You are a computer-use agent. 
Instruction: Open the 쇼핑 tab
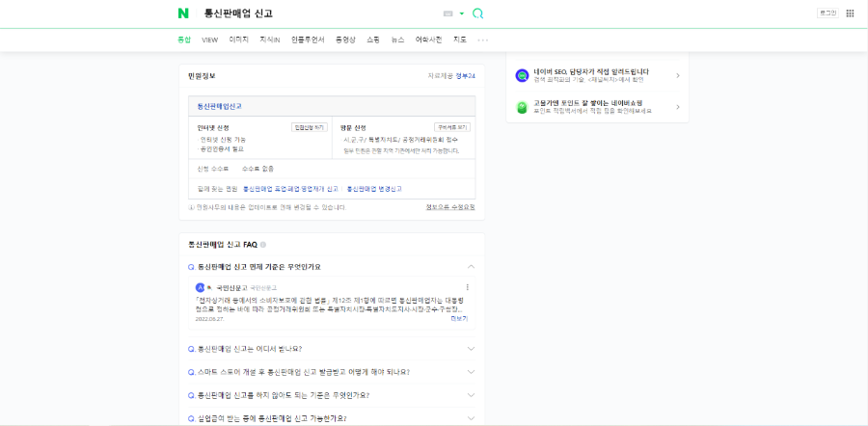click(x=373, y=40)
